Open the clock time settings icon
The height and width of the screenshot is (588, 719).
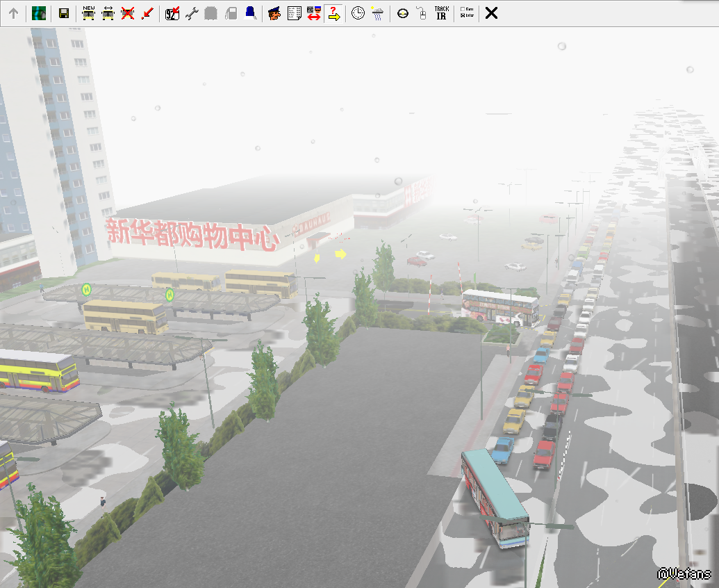click(x=358, y=13)
